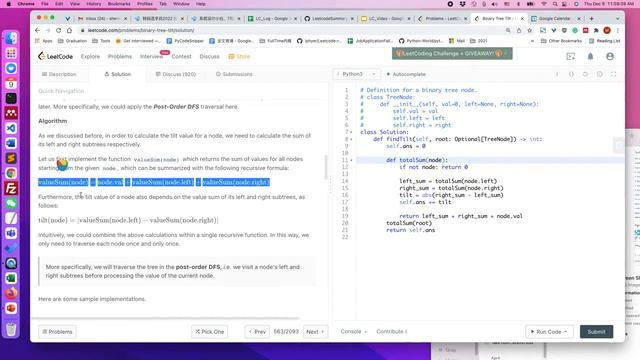Open the Run Code dropdown arrow
This screenshot has height=360, width=640.
[566, 332]
